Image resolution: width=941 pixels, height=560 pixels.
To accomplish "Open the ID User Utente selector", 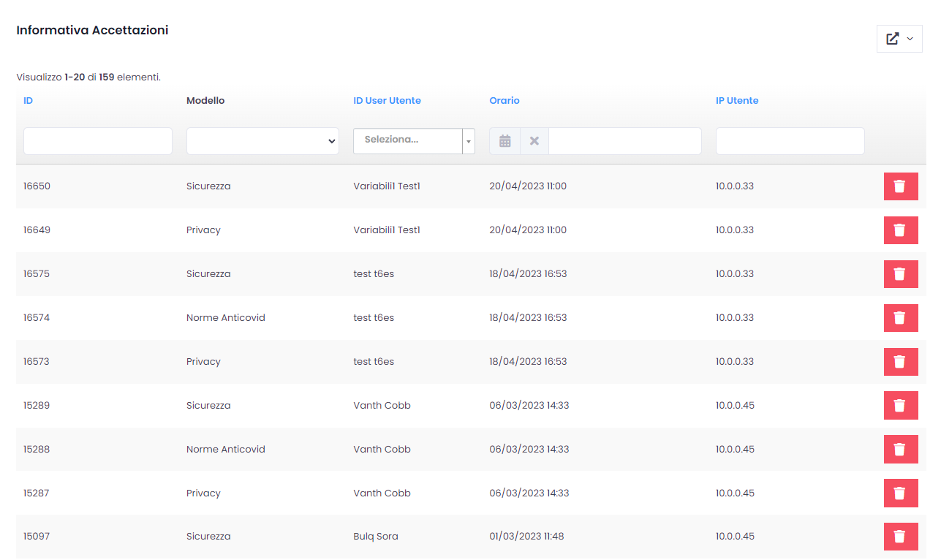I will point(414,140).
